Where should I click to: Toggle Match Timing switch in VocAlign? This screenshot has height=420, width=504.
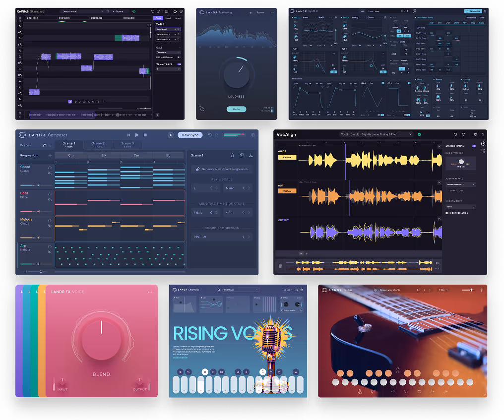click(474, 146)
